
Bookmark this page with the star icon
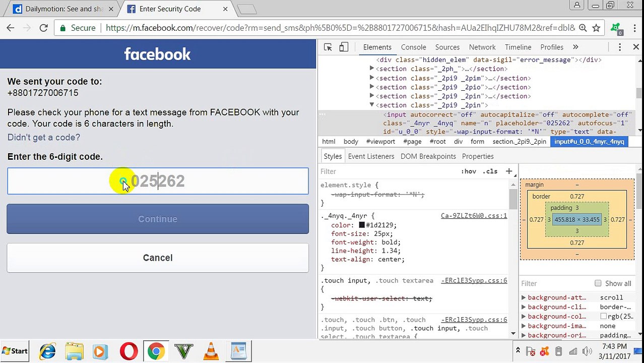pyautogui.click(x=596, y=28)
